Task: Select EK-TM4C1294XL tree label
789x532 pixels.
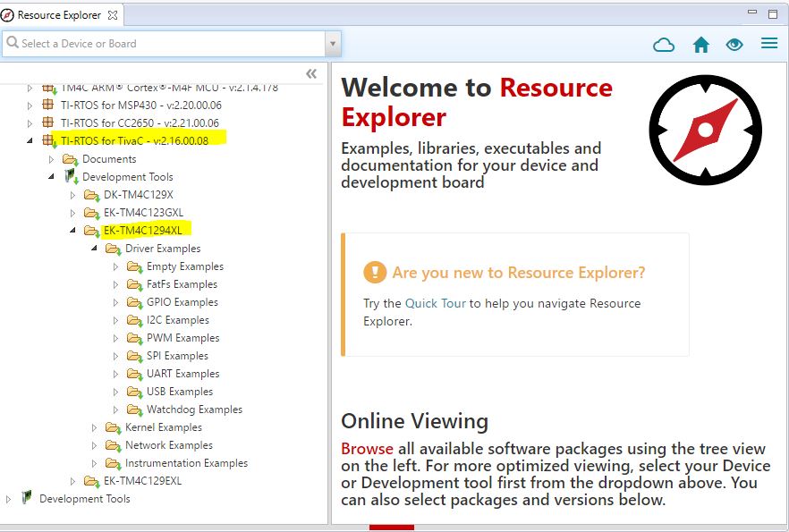Action: [x=143, y=231]
